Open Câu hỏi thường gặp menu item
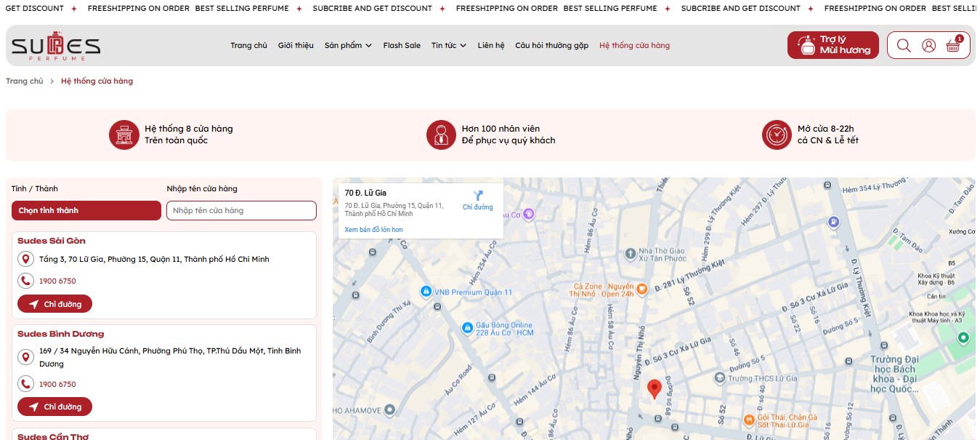Viewport: 980px width, 440px height. click(x=552, y=45)
